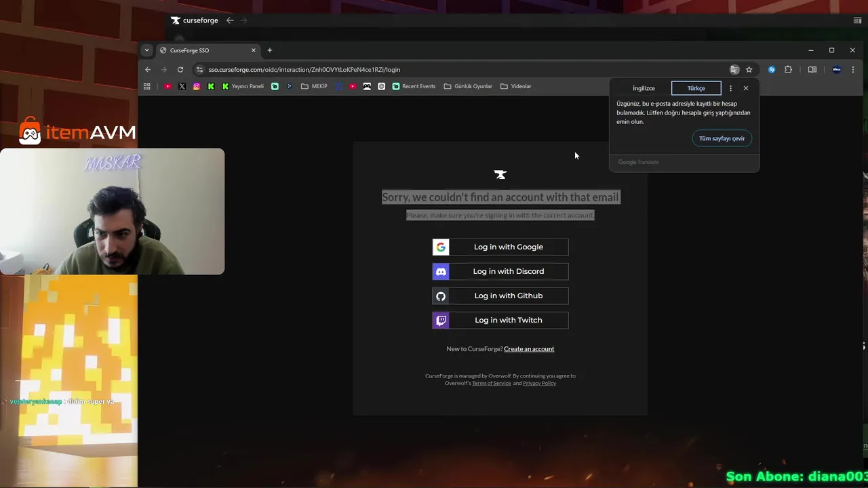The width and height of the screenshot is (868, 488).
Task: Log in with Discord
Action: click(x=500, y=272)
